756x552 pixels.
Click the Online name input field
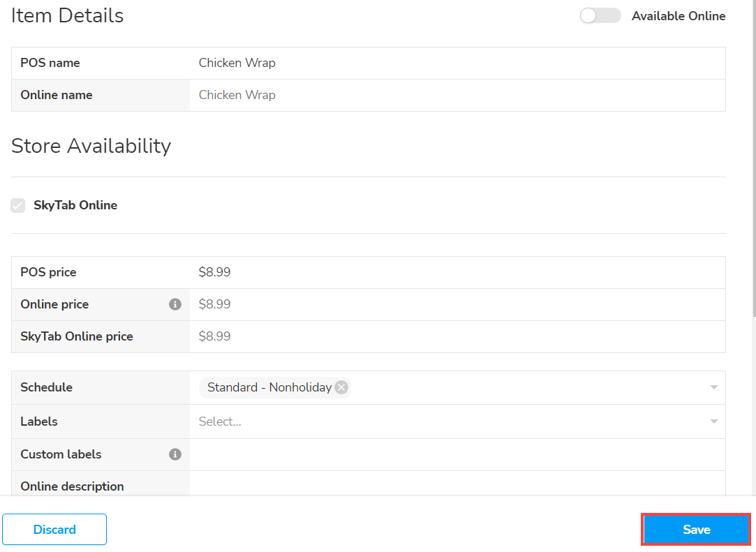pyautogui.click(x=457, y=95)
